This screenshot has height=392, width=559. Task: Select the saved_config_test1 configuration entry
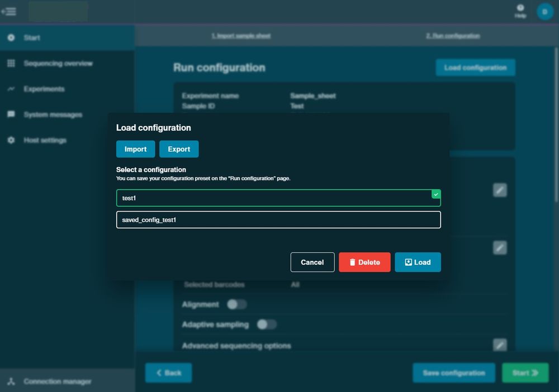pos(278,219)
